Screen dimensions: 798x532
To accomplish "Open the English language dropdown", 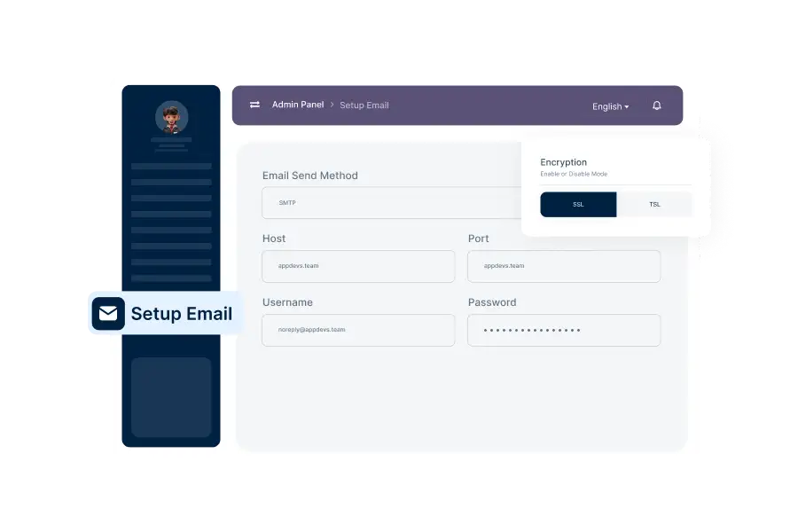I will click(610, 106).
